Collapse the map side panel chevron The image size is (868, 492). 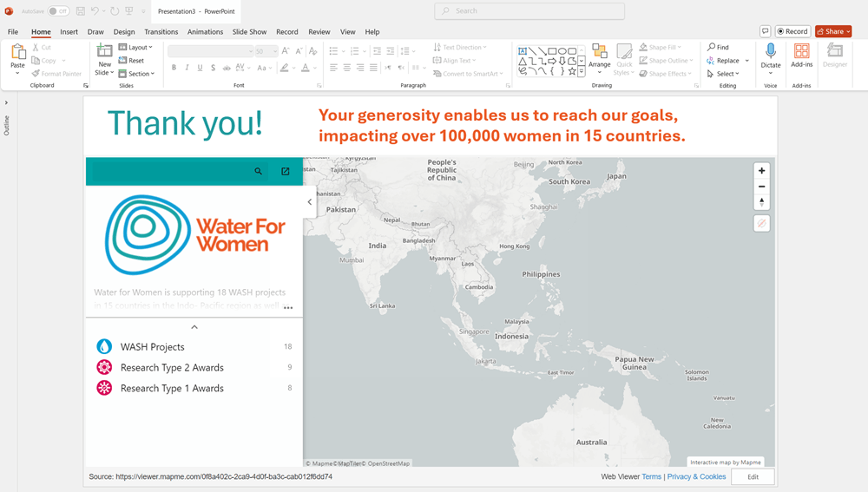point(310,202)
